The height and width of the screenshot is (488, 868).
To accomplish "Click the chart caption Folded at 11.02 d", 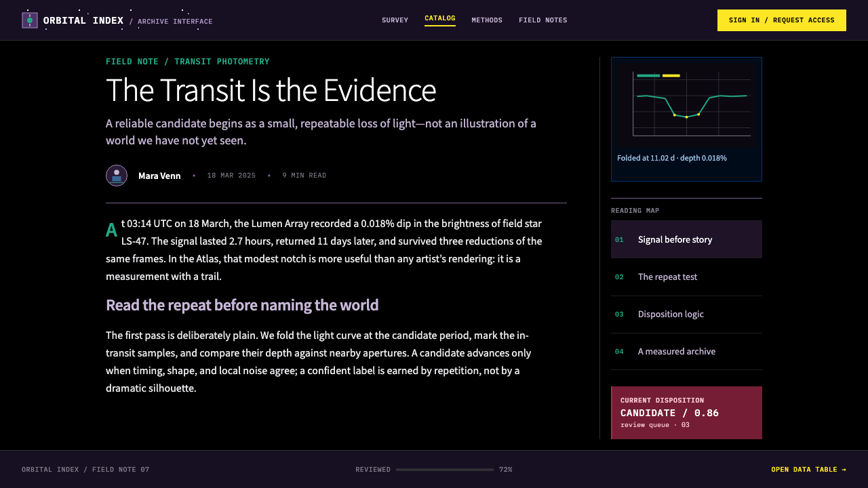I will 672,158.
